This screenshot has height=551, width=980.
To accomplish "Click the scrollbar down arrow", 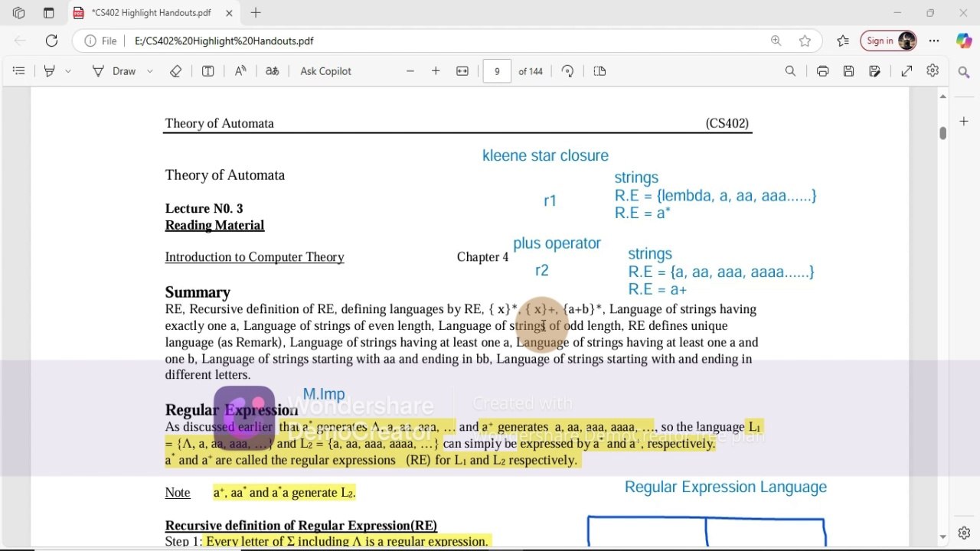I will tap(942, 537).
